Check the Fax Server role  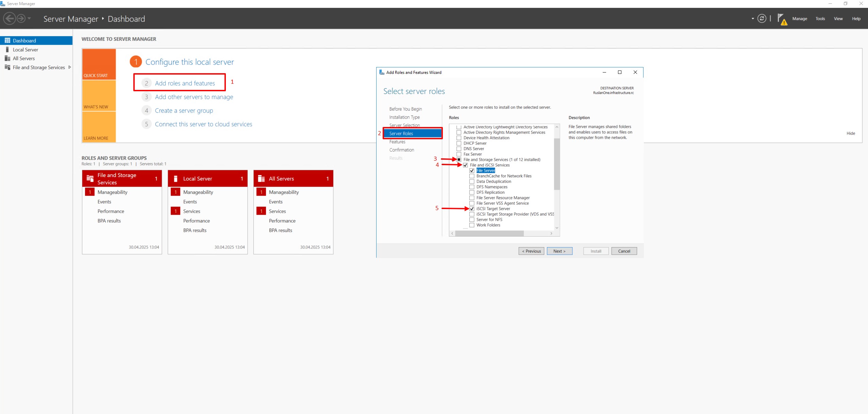[459, 154]
